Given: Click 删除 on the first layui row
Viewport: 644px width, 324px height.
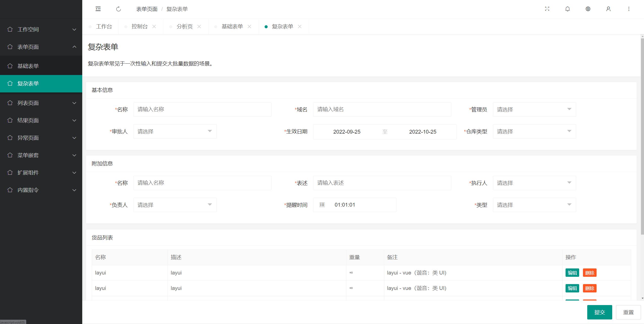Looking at the screenshot, I should pos(590,273).
